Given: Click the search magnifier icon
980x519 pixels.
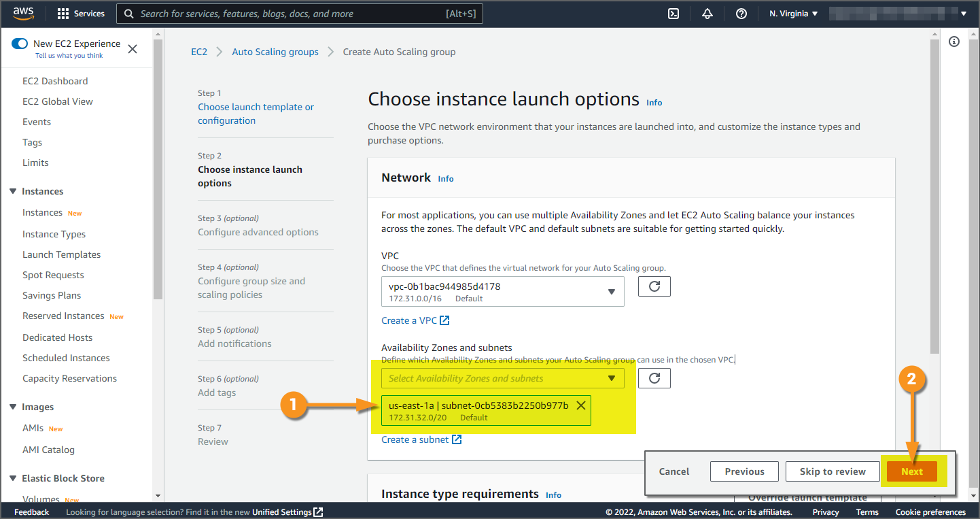Looking at the screenshot, I should tap(129, 14).
